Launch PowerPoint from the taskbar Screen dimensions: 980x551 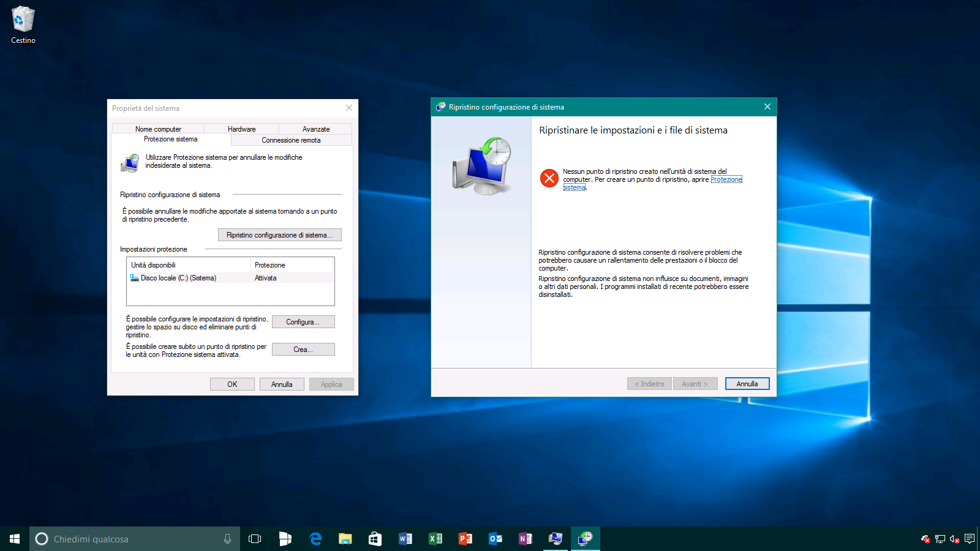click(x=465, y=539)
